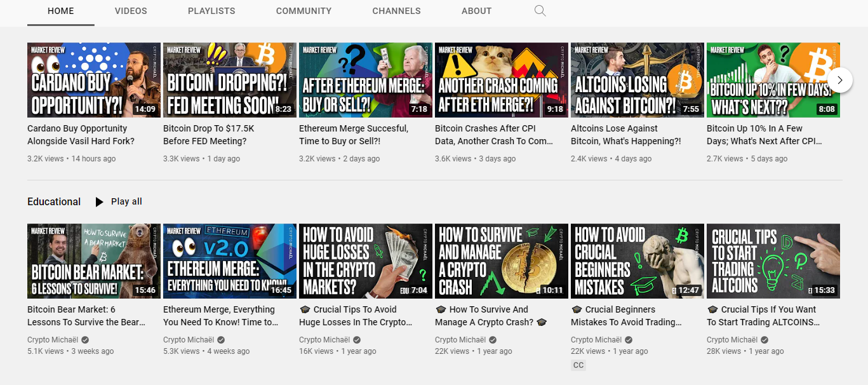Open the Educational playlist heading
Image resolution: width=868 pixels, height=385 pixels.
pyautogui.click(x=54, y=201)
